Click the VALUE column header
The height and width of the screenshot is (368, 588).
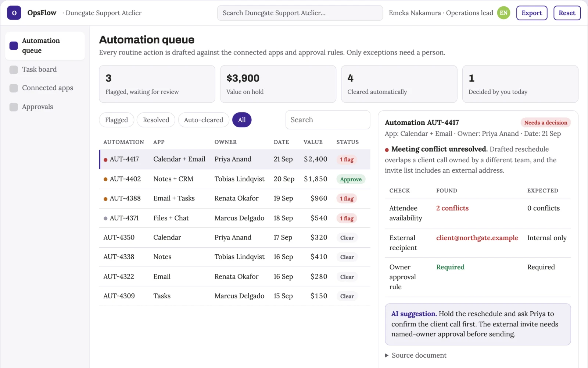[x=313, y=142]
